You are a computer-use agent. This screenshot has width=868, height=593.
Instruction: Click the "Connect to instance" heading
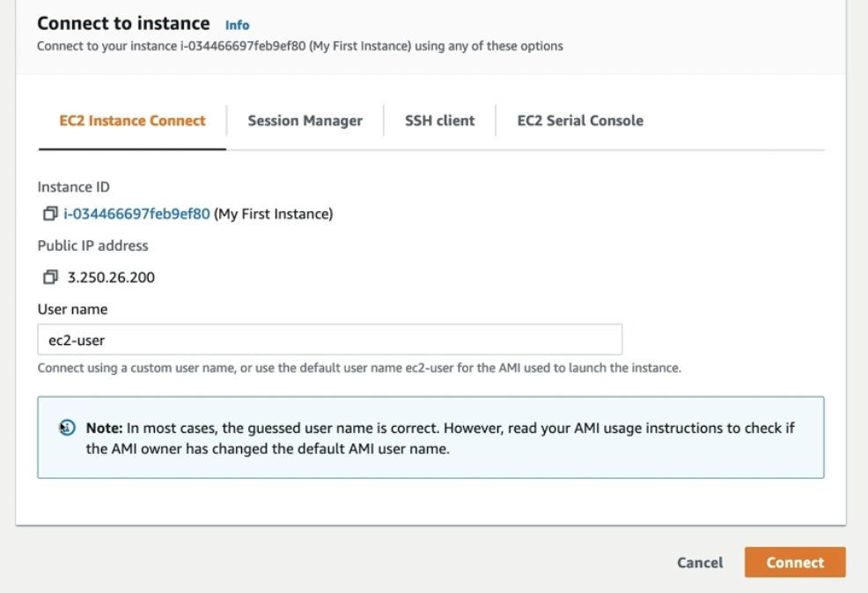pyautogui.click(x=123, y=23)
